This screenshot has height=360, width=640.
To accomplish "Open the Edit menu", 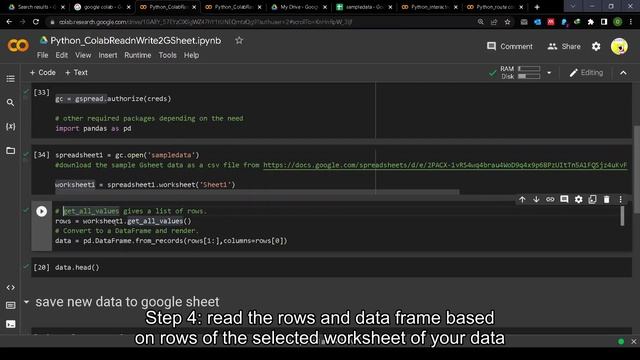I will (62, 55).
